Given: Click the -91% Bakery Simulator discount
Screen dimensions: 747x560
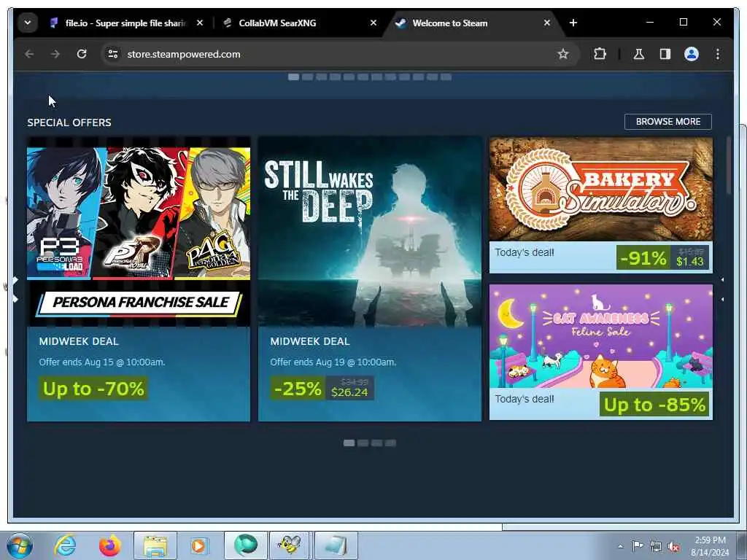Looking at the screenshot, I should click(643, 257).
